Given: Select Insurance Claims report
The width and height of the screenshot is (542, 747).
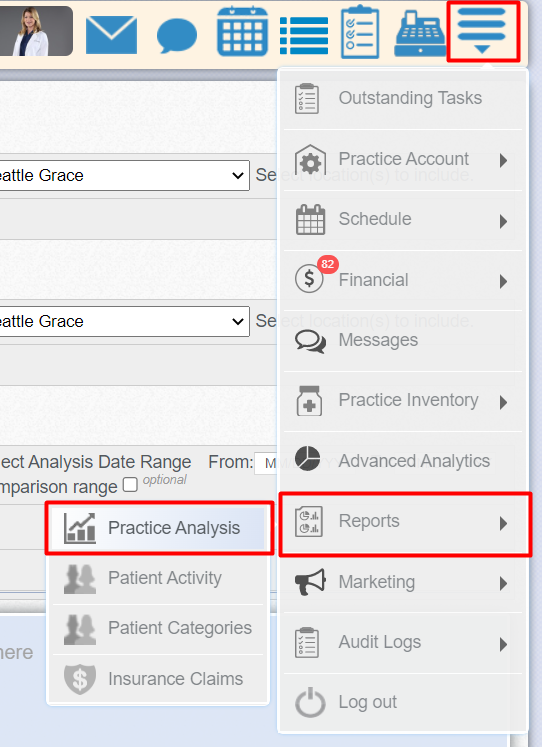Looking at the screenshot, I should point(158,679).
